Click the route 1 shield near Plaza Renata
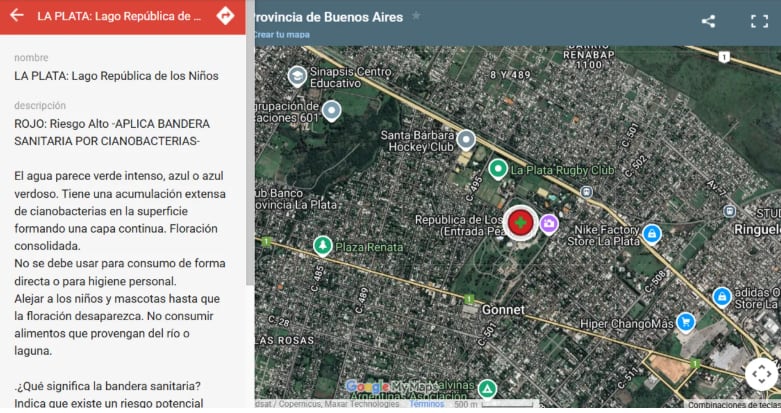 pyautogui.click(x=266, y=242)
